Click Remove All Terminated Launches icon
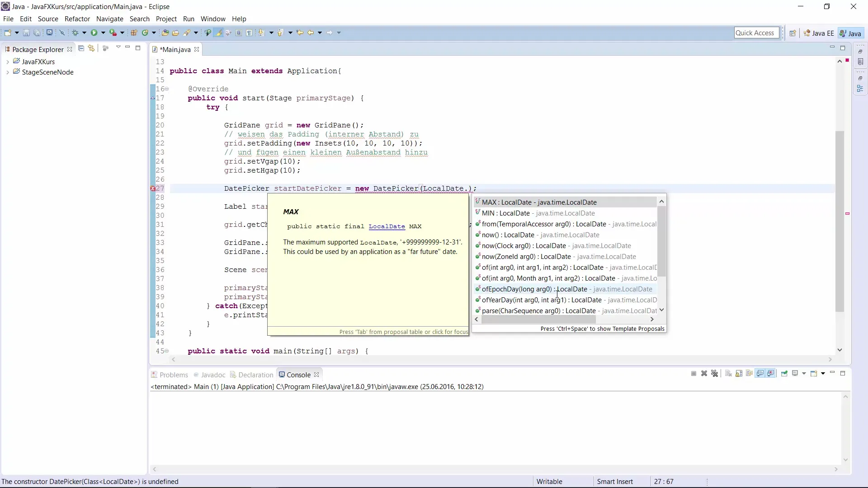Viewport: 868px width, 488px height. coord(714,373)
